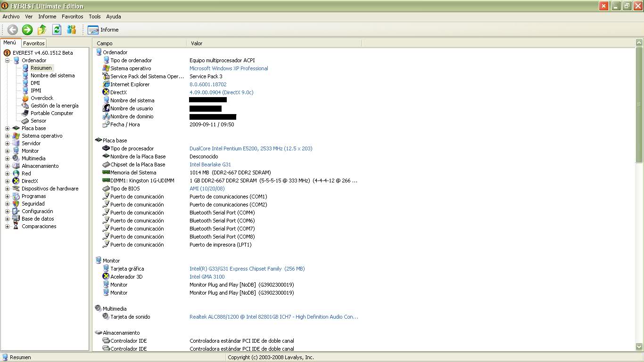This screenshot has width=644, height=362.
Task: Expand the Almacenamiento tree node
Action: click(x=7, y=166)
